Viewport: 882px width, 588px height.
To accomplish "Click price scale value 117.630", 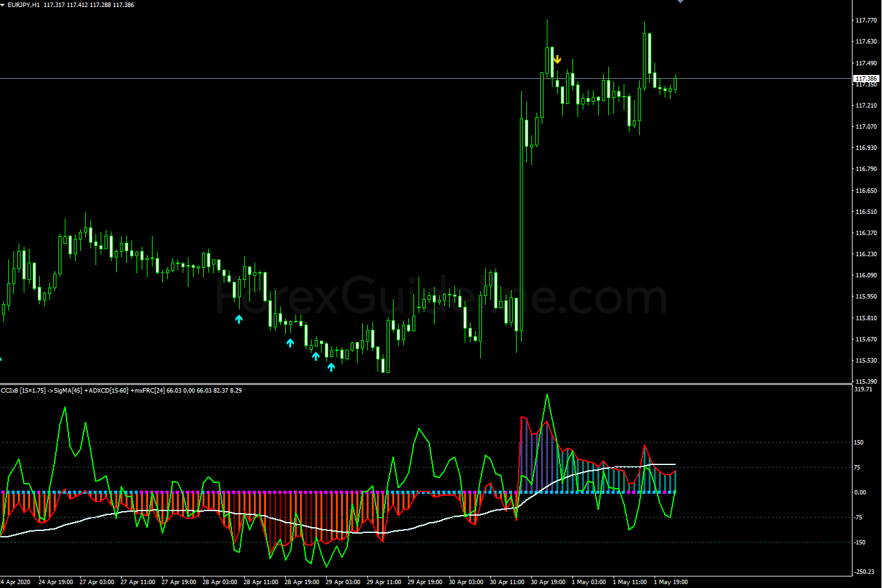I will 866,42.
